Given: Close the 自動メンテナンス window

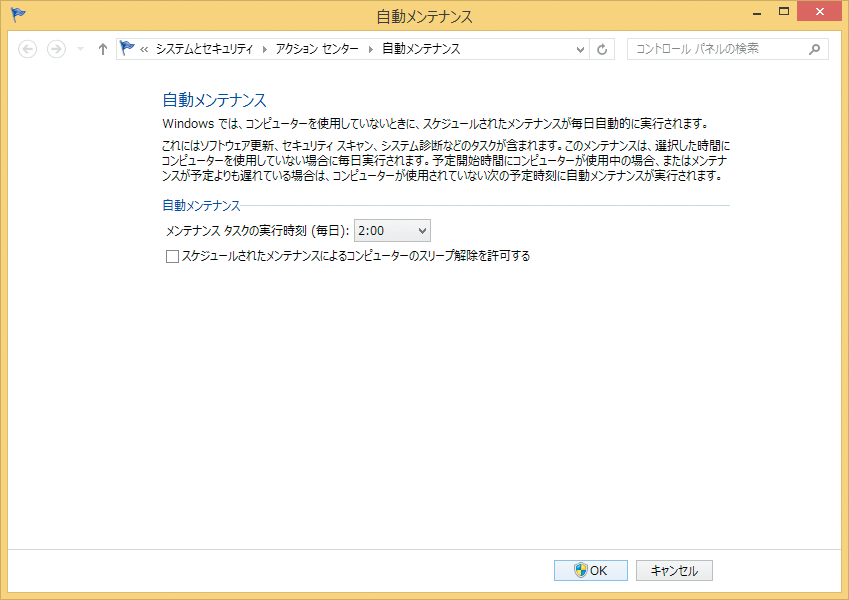Looking at the screenshot, I should pos(820,11).
